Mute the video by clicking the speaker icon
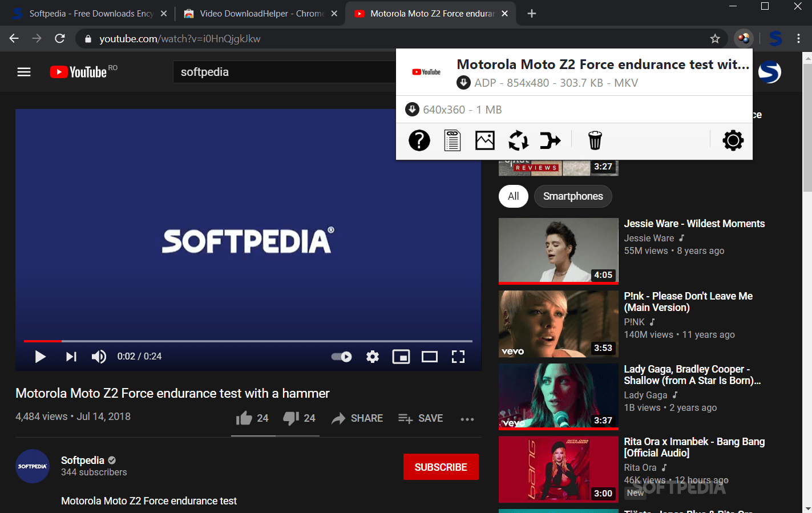The image size is (812, 513). pos(99,356)
